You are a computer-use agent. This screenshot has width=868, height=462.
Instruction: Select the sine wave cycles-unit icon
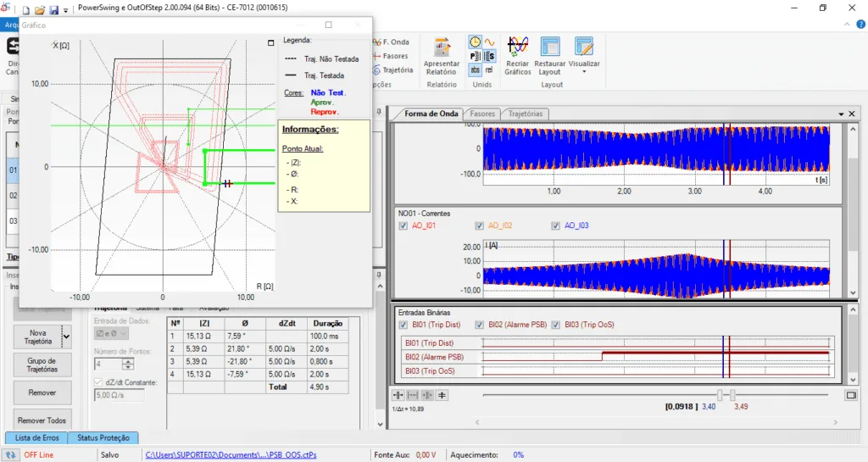(x=489, y=42)
